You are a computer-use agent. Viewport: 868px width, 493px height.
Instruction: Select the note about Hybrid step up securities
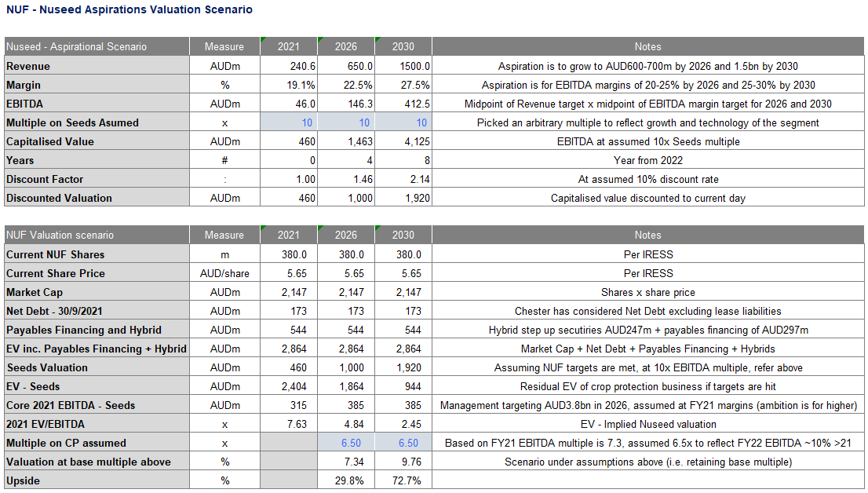pyautogui.click(x=647, y=330)
